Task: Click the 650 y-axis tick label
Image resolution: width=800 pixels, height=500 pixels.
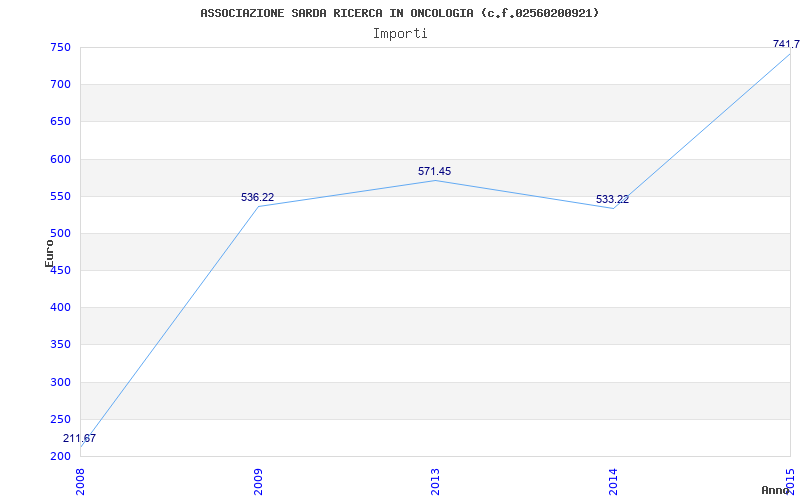Action: [x=60, y=122]
